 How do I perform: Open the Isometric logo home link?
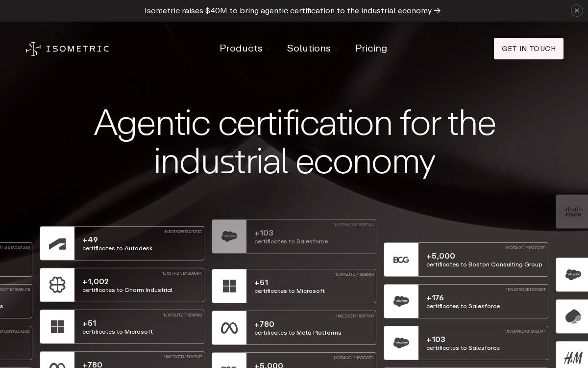(x=68, y=49)
